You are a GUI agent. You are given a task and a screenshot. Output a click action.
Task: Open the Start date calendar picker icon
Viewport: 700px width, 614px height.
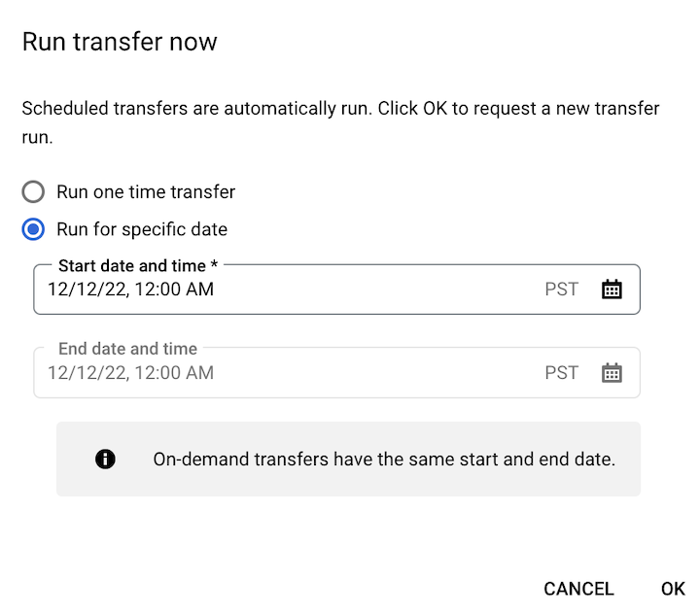tap(612, 290)
